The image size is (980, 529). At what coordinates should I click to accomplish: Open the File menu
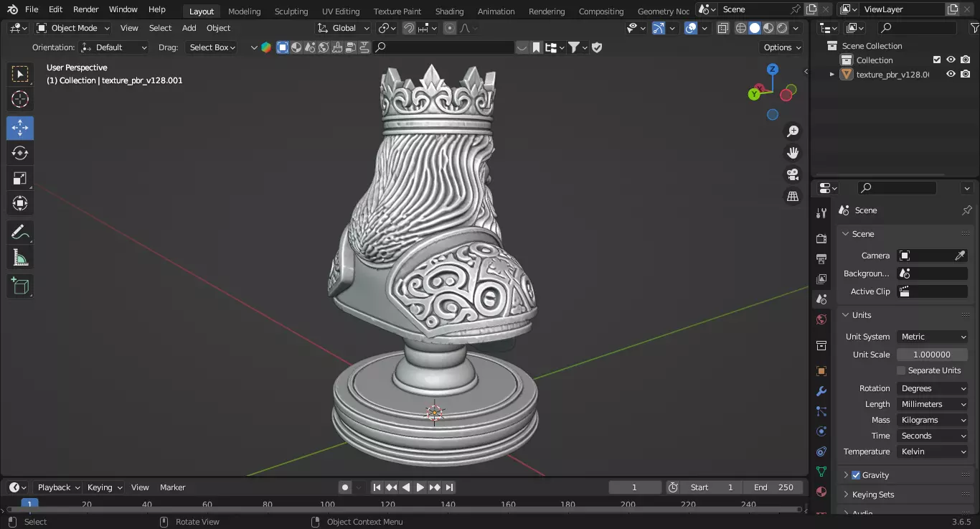click(x=32, y=9)
